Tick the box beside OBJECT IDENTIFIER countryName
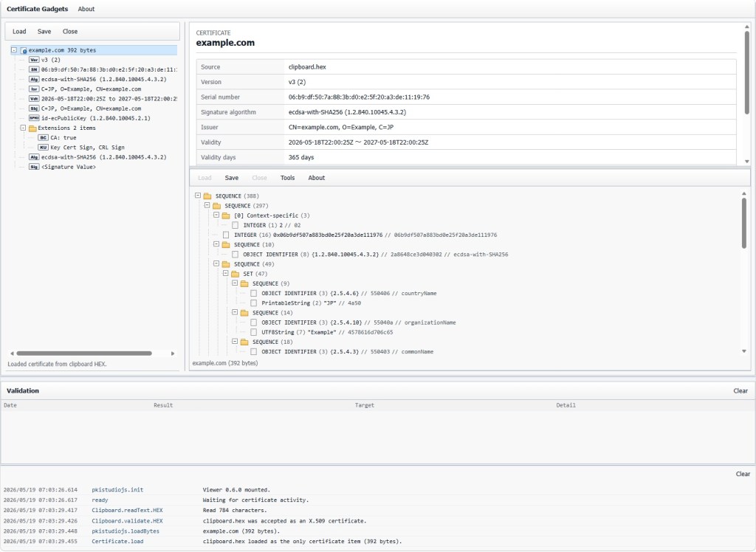The width and height of the screenshot is (756, 552). click(x=254, y=293)
